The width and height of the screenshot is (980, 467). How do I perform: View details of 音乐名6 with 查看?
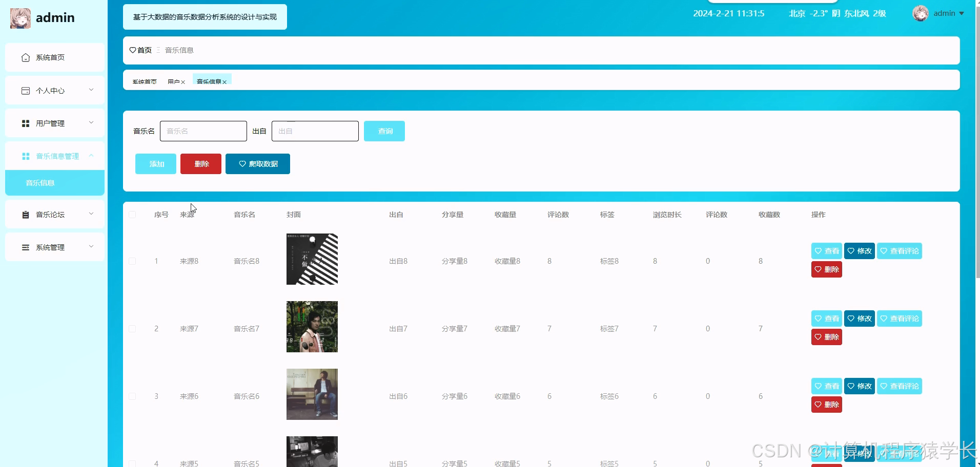(827, 386)
